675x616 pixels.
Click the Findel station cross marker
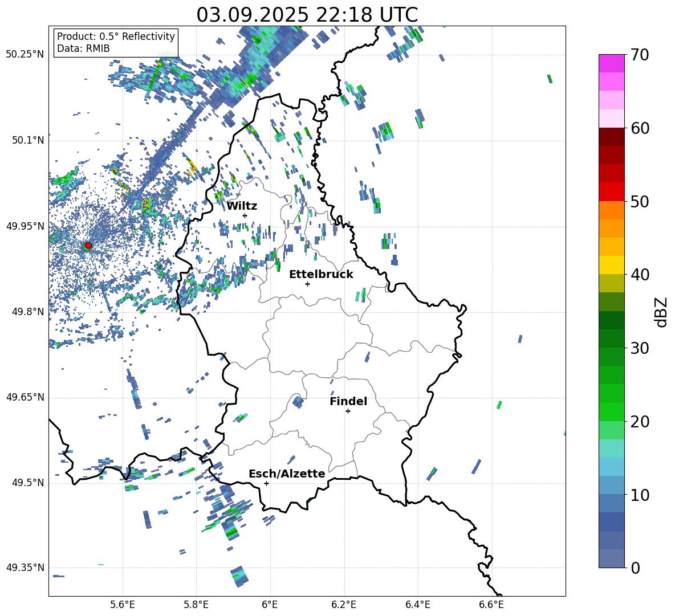(x=348, y=411)
